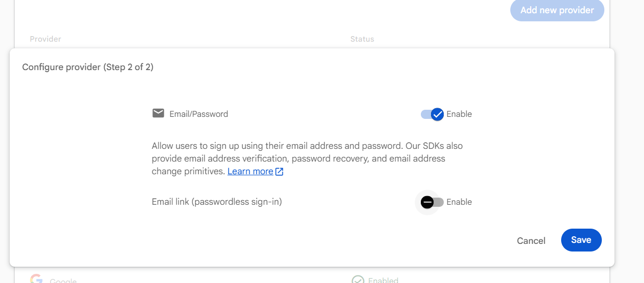Click the Google logo in provider list
Image resolution: width=644 pixels, height=283 pixels.
tap(36, 279)
